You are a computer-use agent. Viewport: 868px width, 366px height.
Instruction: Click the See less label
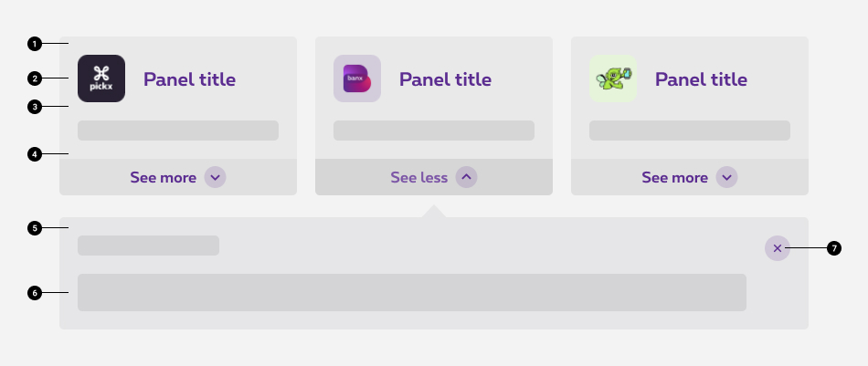tap(418, 177)
